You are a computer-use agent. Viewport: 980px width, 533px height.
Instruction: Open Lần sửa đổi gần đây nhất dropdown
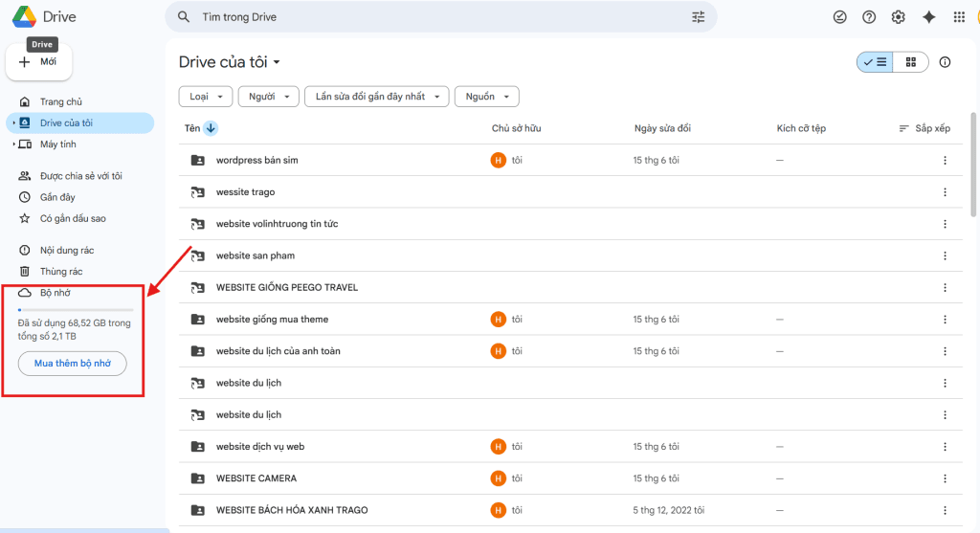(x=377, y=97)
